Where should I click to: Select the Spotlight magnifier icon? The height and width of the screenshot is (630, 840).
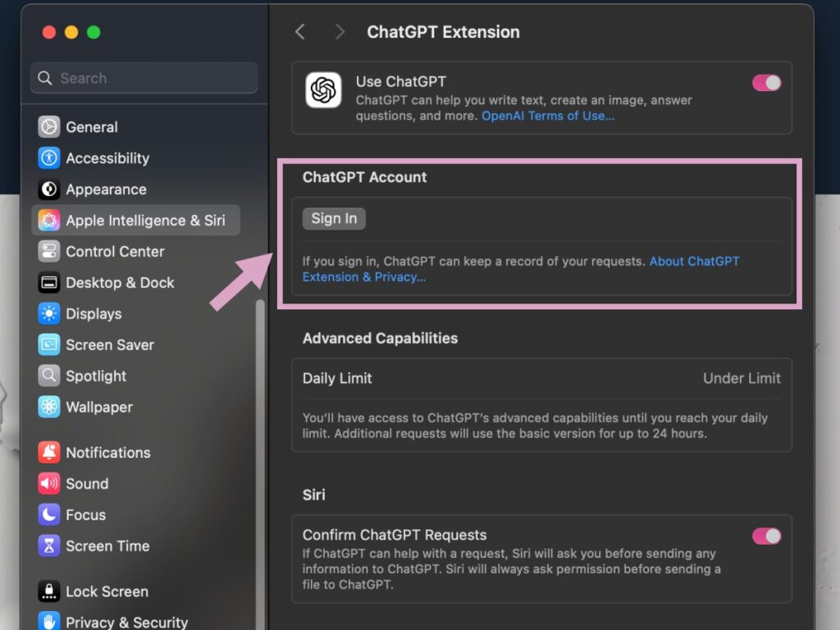click(x=48, y=377)
